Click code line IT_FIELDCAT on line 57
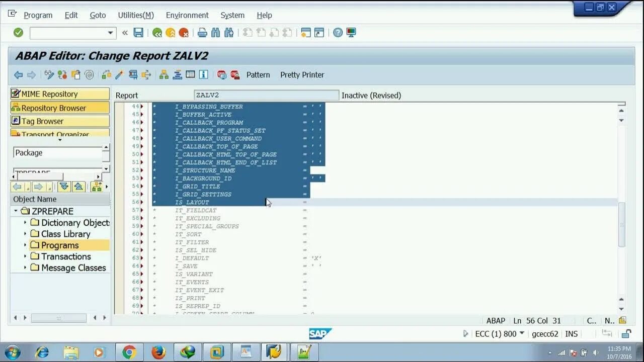644x362 pixels. (196, 210)
